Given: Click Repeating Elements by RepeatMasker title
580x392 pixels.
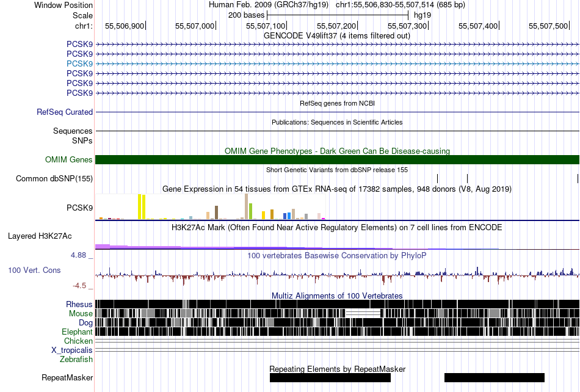Looking at the screenshot, I should (x=338, y=369).
